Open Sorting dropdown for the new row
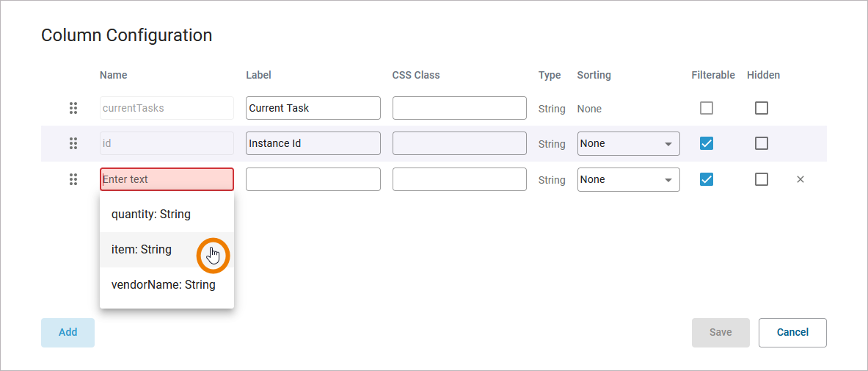 coord(628,179)
